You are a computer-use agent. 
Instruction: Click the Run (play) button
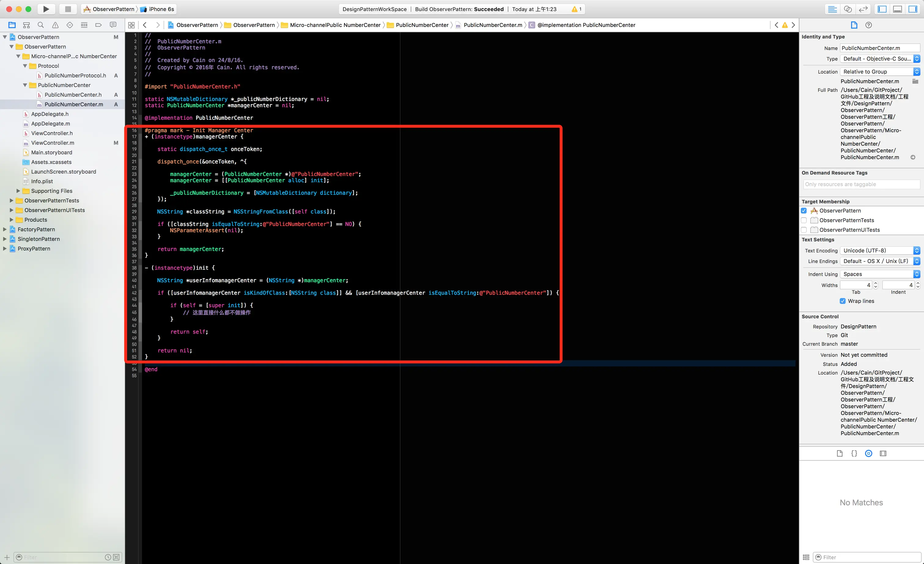pyautogui.click(x=46, y=9)
